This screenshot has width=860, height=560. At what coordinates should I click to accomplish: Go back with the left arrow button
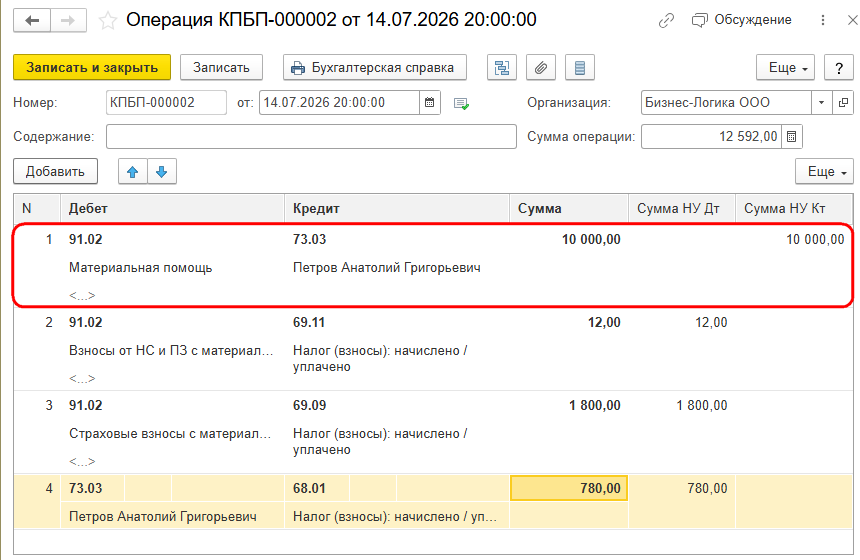click(x=32, y=21)
